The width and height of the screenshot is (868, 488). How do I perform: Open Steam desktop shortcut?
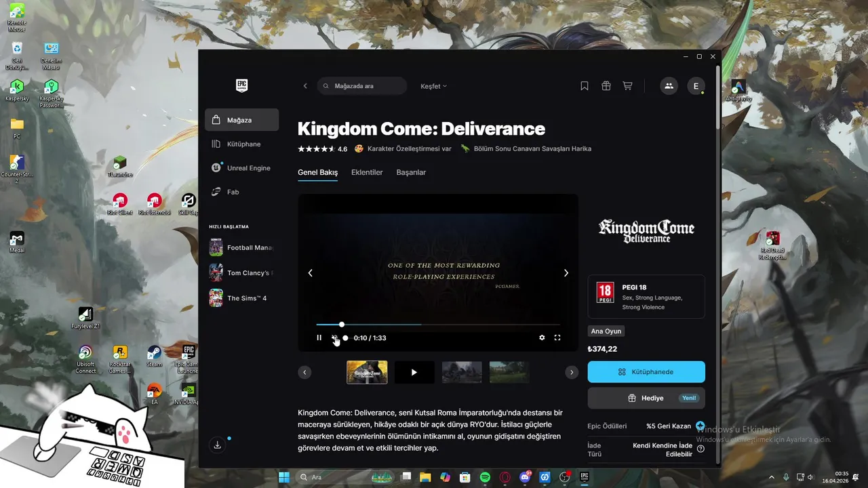(155, 356)
